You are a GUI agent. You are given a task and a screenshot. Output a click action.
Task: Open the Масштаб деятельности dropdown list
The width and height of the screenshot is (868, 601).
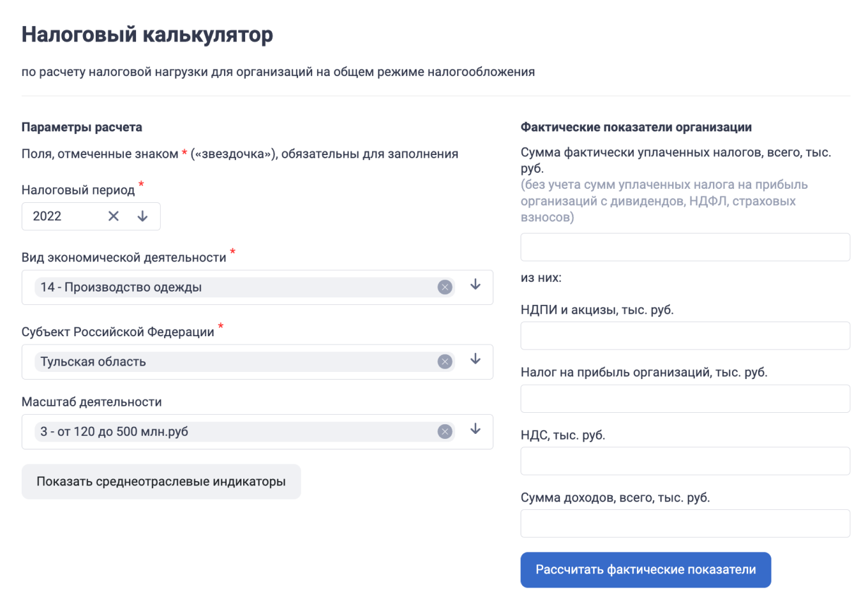tap(475, 430)
